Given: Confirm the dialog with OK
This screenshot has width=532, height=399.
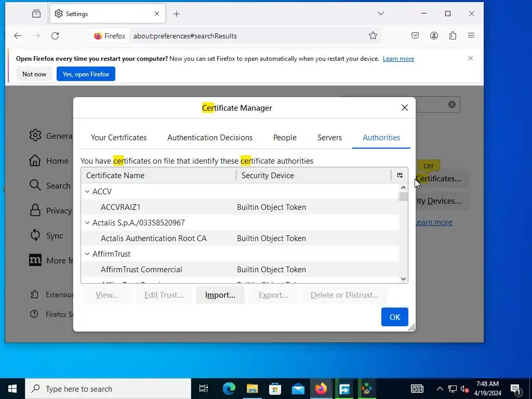Looking at the screenshot, I should 395,317.
